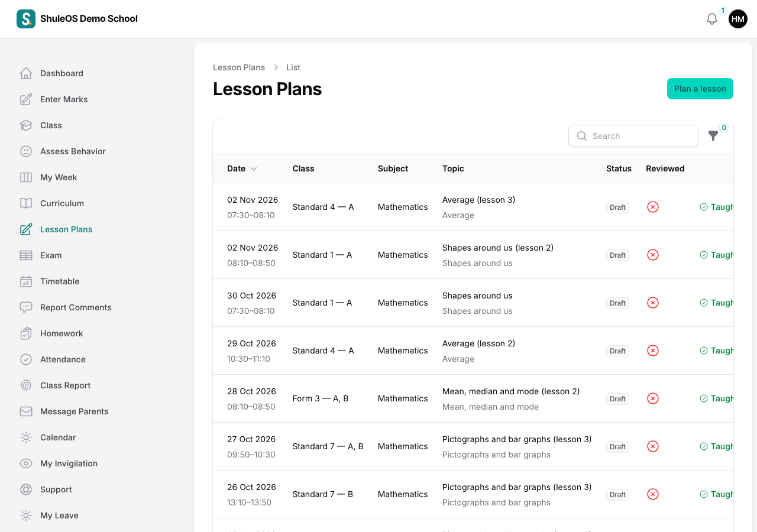Screen dimensions: 757x532
Task: Click reviewed X icon for Shapes around us (lesson 2)
Action: pyautogui.click(x=653, y=255)
